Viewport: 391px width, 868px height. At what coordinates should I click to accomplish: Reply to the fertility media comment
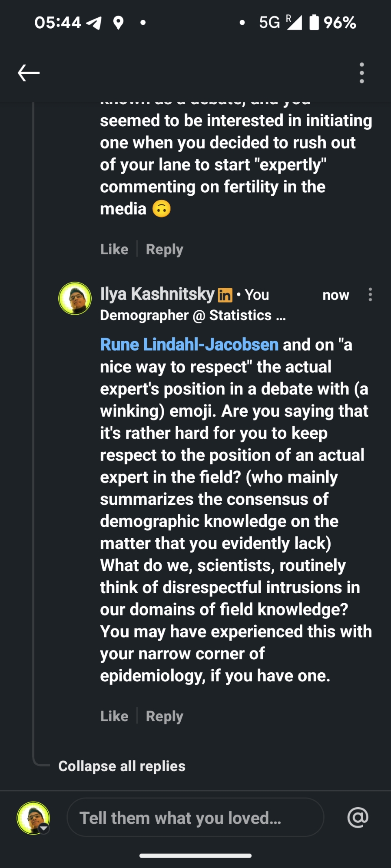164,249
